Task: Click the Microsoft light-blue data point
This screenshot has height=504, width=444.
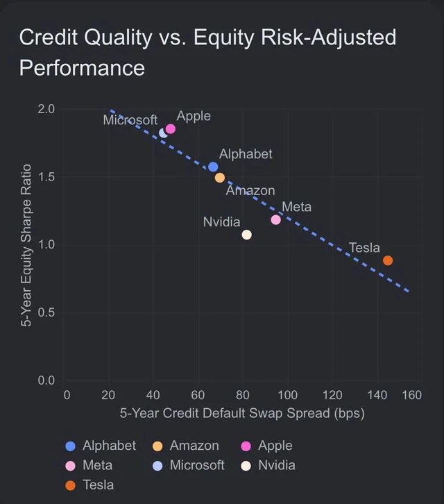Action: (163, 133)
